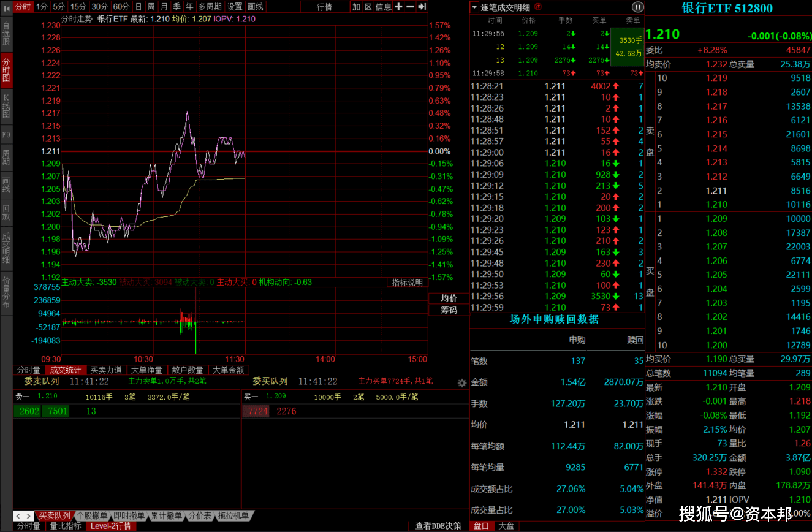Click the 指标说明 button
This screenshot has width=812, height=532.
pos(408,283)
